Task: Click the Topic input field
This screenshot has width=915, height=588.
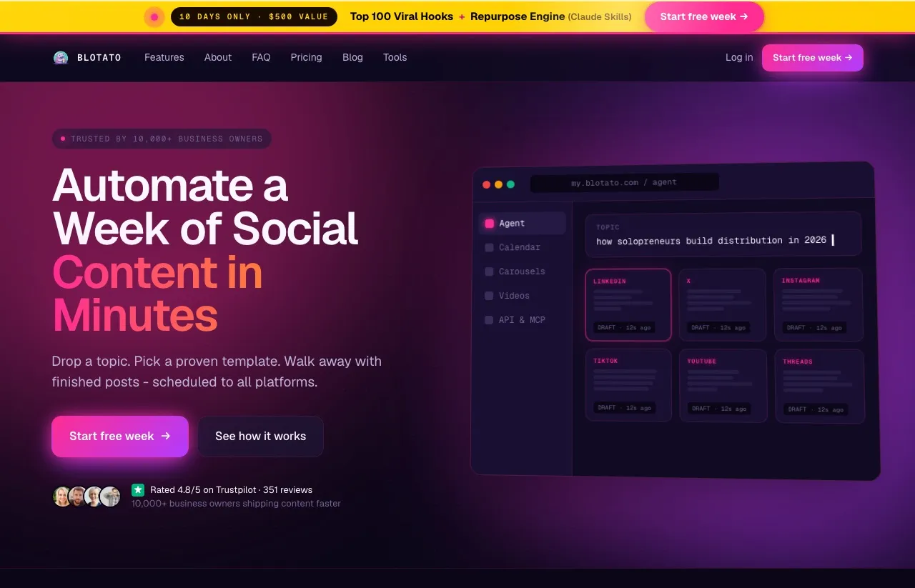Action: click(x=723, y=234)
